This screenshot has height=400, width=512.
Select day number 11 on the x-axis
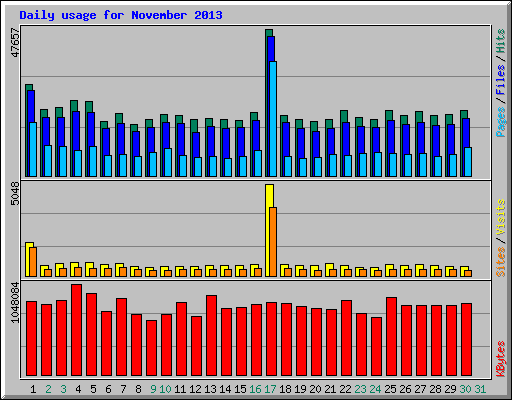pyautogui.click(x=180, y=389)
